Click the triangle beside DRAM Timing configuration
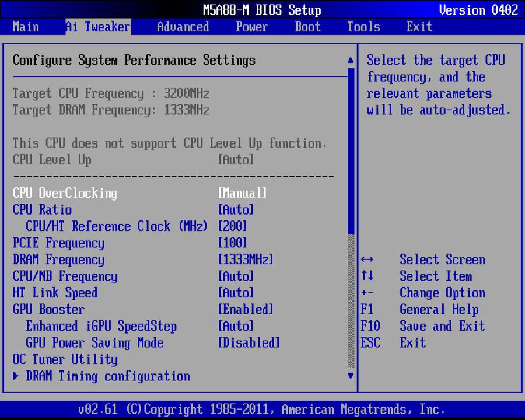 (x=15, y=376)
